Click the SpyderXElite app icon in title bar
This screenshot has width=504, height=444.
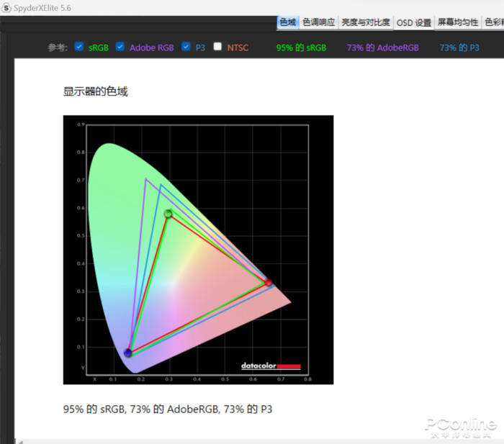(x=6, y=8)
